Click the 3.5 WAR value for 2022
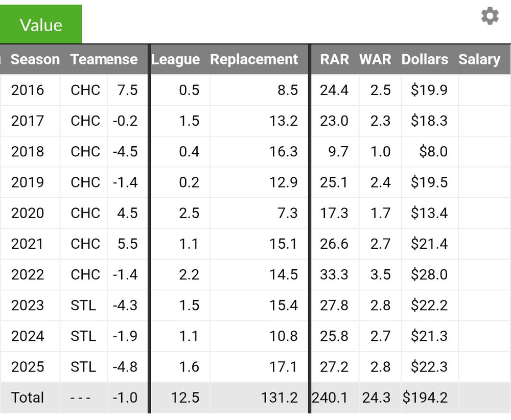Viewport: 511px width, 420px height. click(x=380, y=274)
